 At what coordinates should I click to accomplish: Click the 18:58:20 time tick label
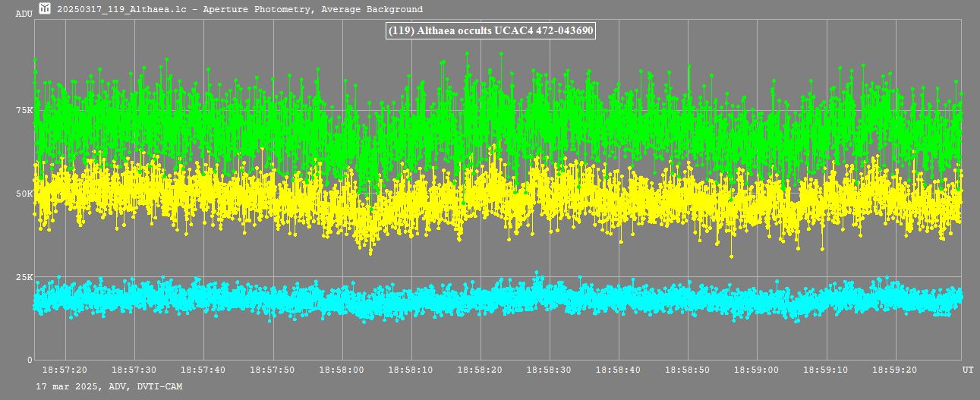481,370
